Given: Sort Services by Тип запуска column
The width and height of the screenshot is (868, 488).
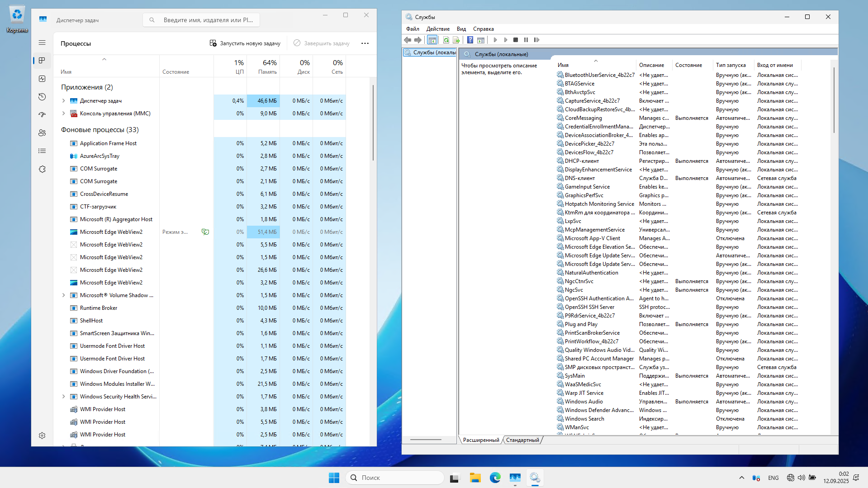Looking at the screenshot, I should [732, 65].
